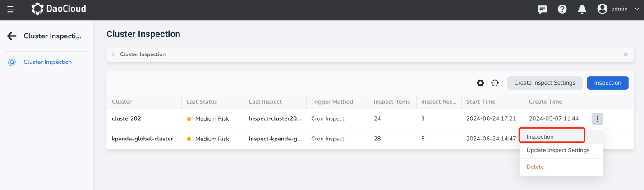Open the kpanda-global-cluster row link
The width and height of the screenshot is (644, 190).
coord(142,139)
